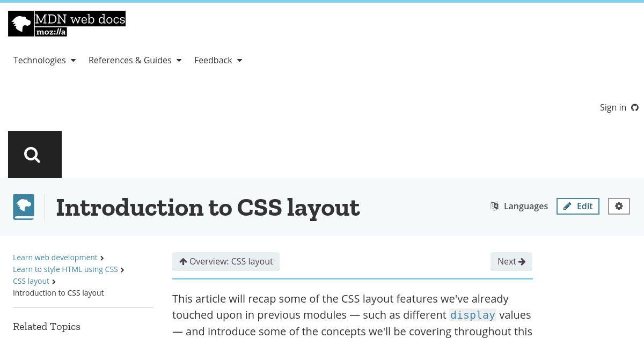Click the Introduction to CSS layout heading
The height and width of the screenshot is (338, 644).
208,208
